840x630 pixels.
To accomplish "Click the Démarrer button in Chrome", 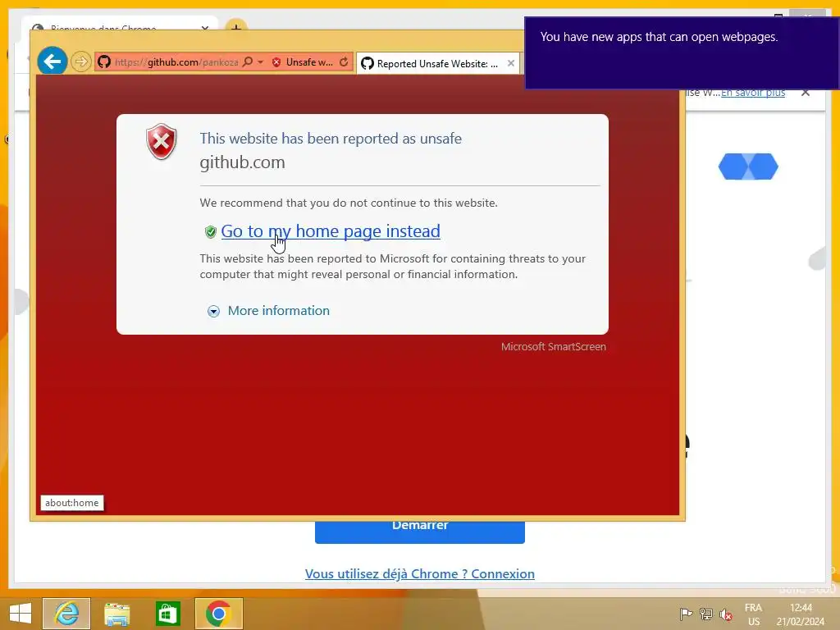I will coord(419,532).
